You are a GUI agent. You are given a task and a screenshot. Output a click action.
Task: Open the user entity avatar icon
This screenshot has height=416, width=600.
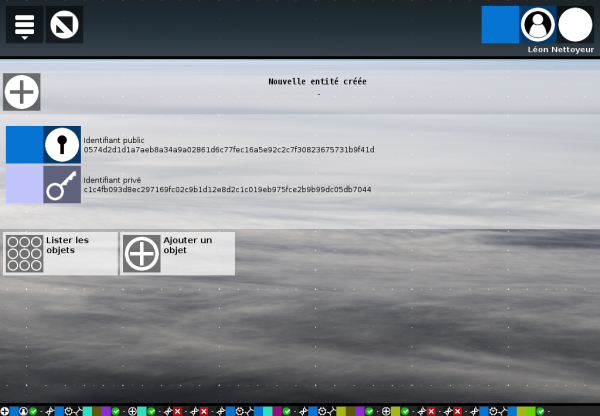538,25
